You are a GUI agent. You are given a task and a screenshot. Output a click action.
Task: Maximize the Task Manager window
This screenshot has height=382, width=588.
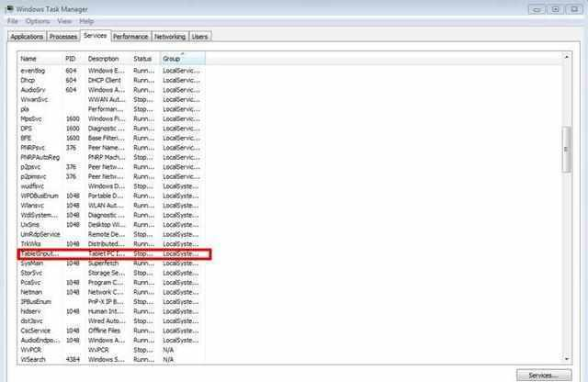pyautogui.click(x=555, y=9)
